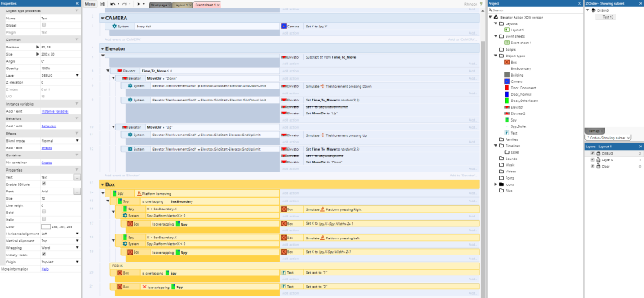Switch to the Start page tab

(x=160, y=5)
